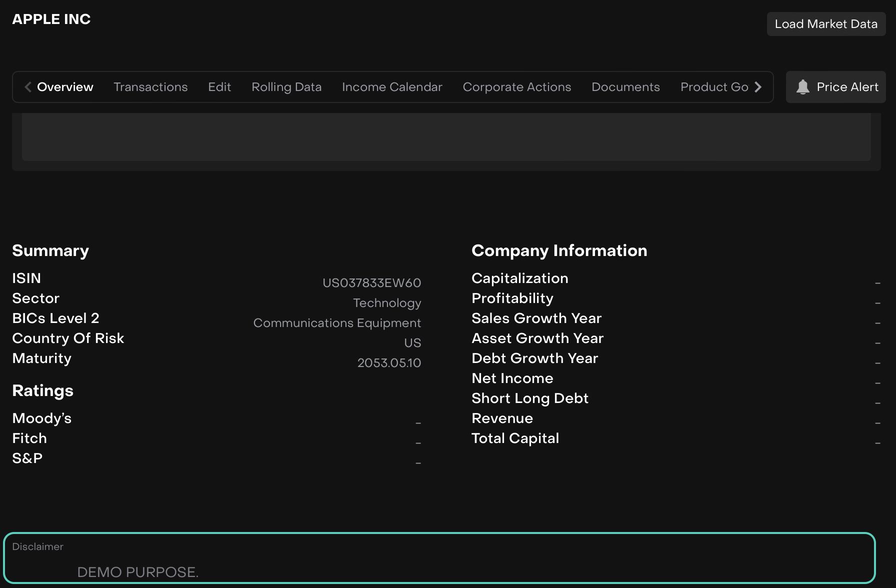Click the Communications Equipment BICs value

click(x=337, y=323)
